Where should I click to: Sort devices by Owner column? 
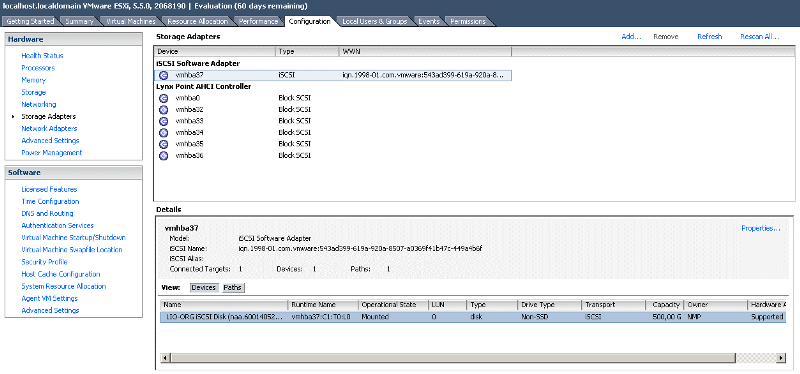[715, 305]
